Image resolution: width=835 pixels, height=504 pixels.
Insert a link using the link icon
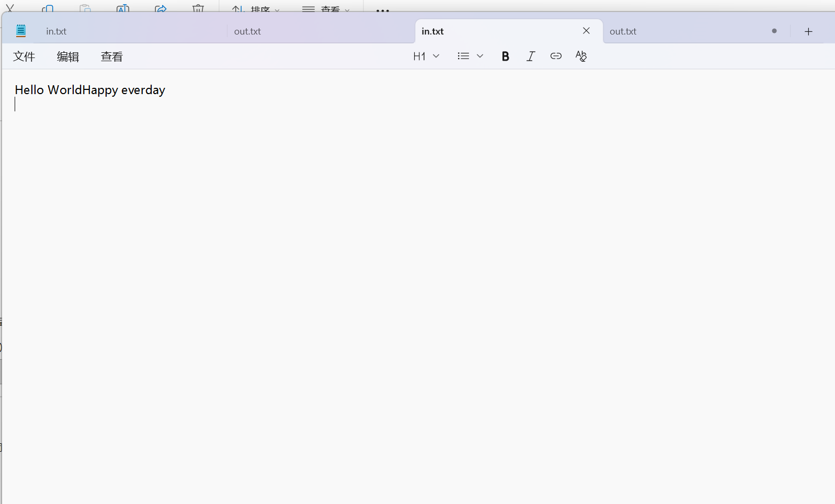point(556,56)
